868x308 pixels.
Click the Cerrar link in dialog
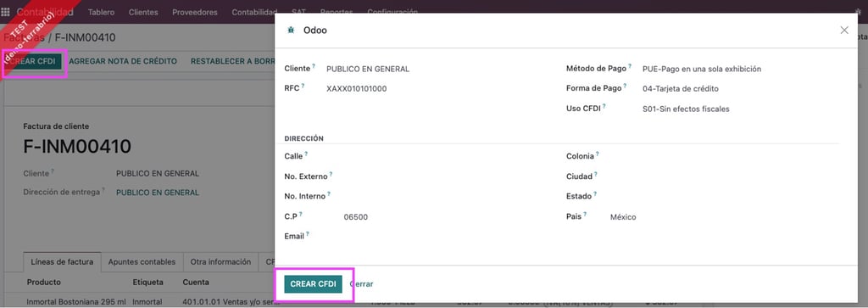coord(361,283)
